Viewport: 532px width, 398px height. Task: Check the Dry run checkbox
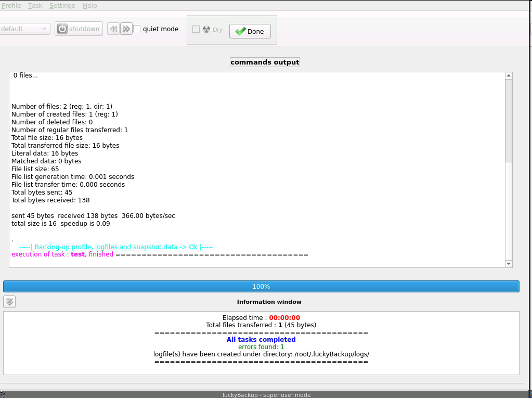pos(196,30)
